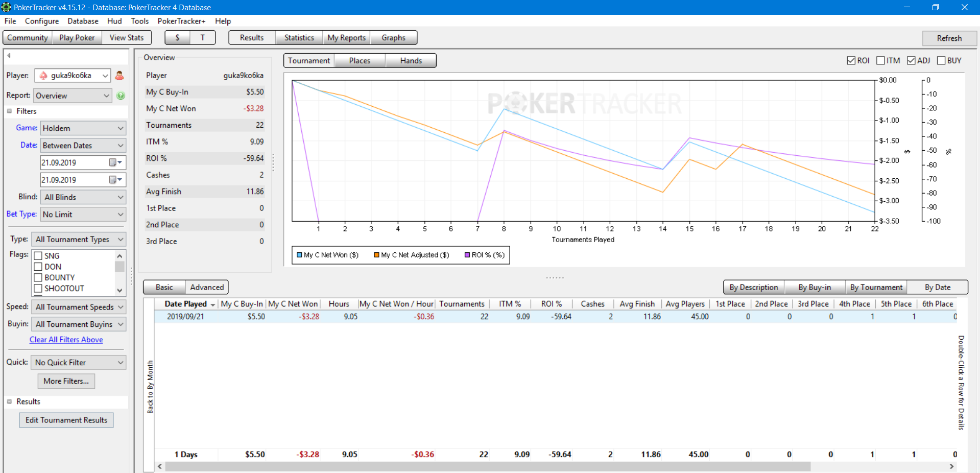Open the Player dropdown

(x=73, y=76)
